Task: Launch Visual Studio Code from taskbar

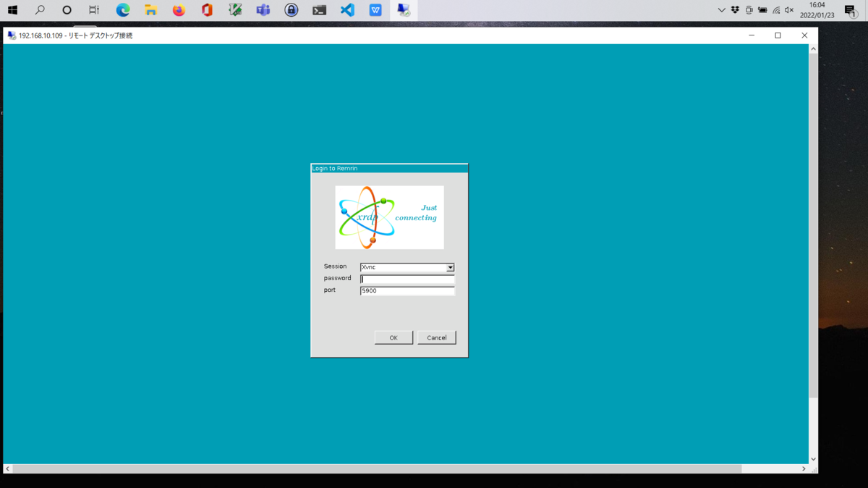Action: click(x=347, y=10)
